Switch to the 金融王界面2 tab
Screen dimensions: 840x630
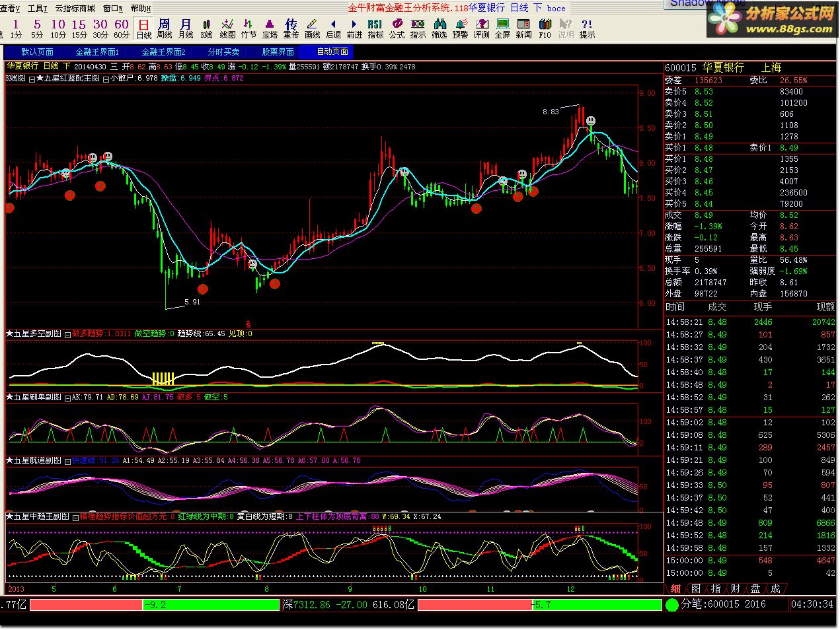pos(163,52)
